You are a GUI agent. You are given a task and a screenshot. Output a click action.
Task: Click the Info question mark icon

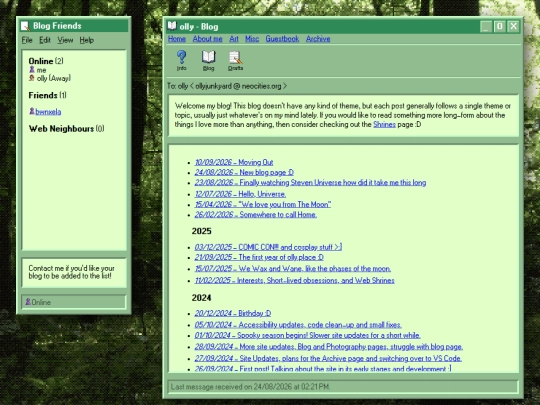pyautogui.click(x=181, y=57)
